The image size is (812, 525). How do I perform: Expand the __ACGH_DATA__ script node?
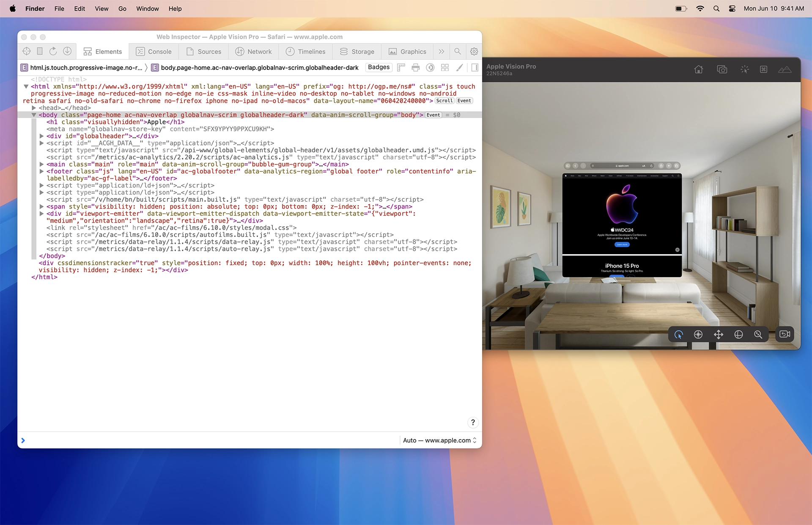41,143
